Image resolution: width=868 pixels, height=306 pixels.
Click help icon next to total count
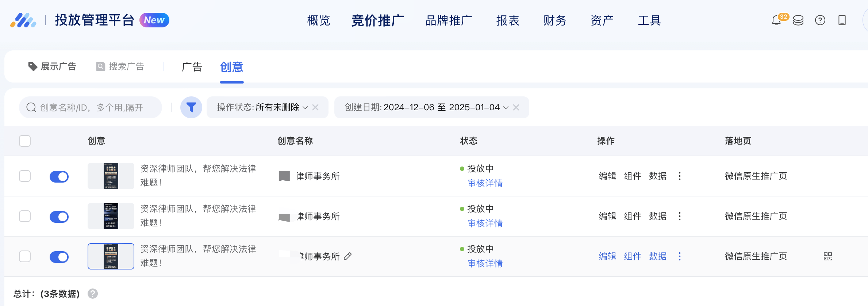pyautogui.click(x=93, y=294)
